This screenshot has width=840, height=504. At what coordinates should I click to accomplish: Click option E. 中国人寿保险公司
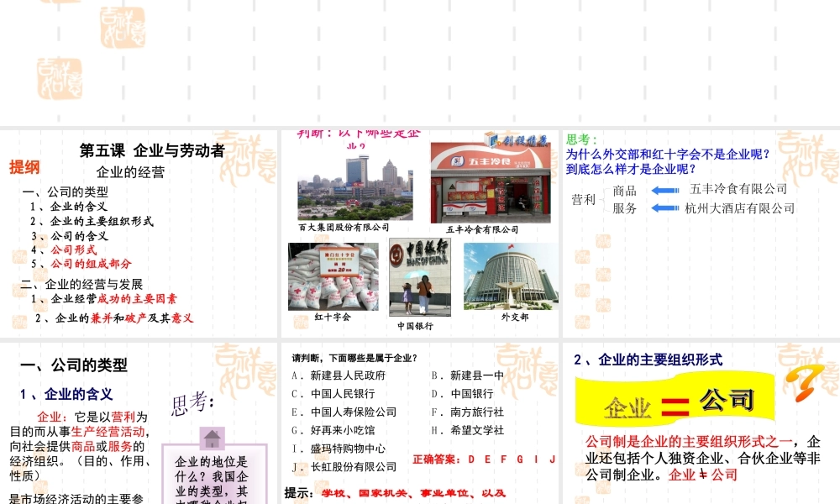point(344,412)
